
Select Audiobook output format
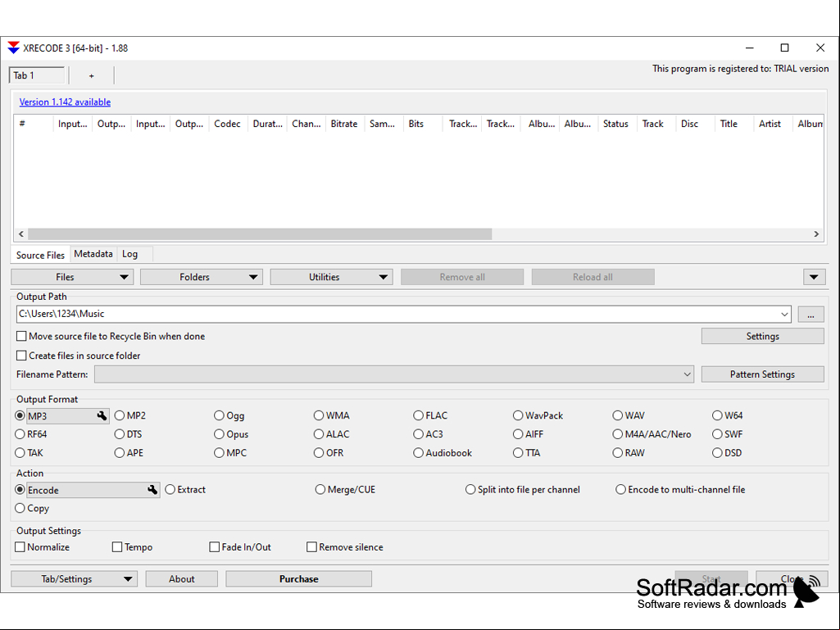coord(419,453)
